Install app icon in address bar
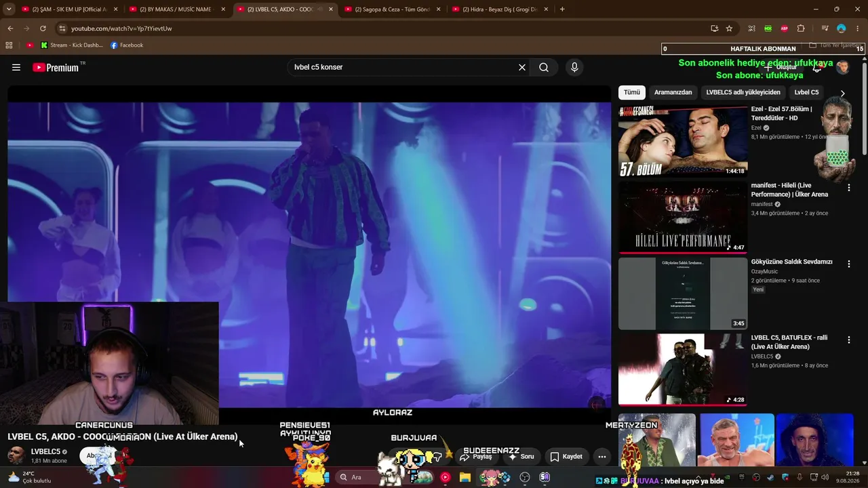Screen dimensions: 868x488 (714, 28)
